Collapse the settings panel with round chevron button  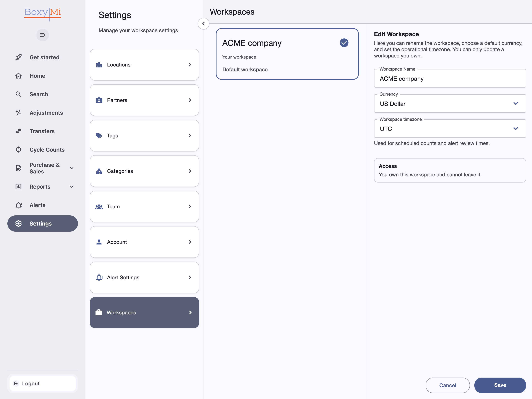tap(203, 24)
